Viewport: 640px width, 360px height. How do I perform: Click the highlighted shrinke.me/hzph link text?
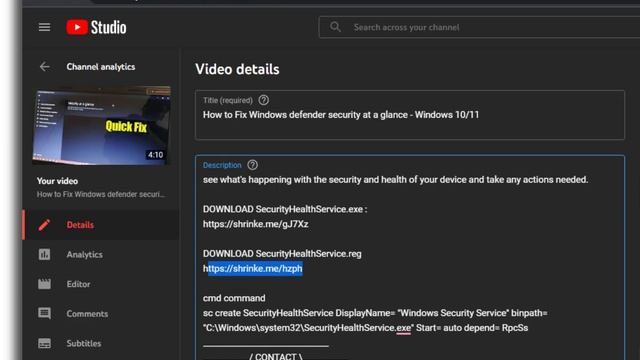[253, 269]
